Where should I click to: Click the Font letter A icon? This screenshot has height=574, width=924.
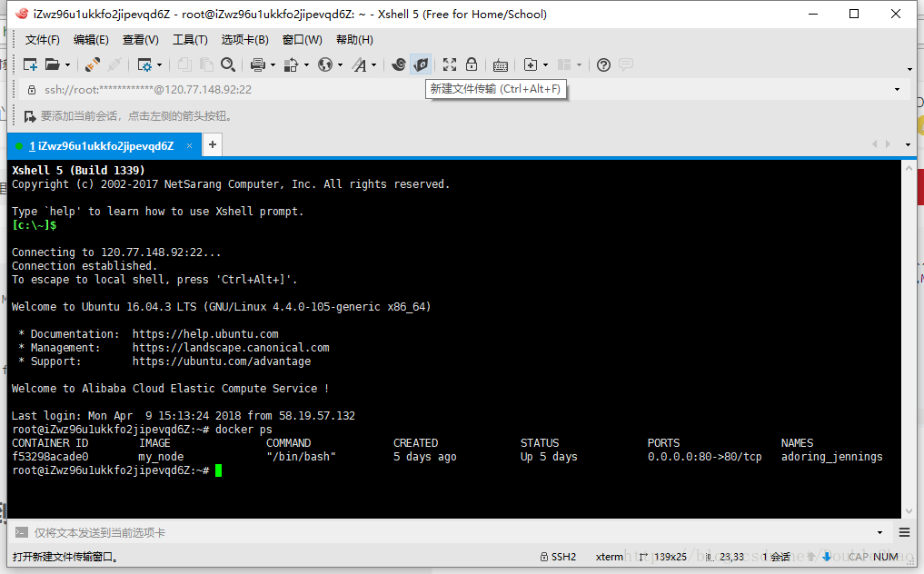[359, 64]
